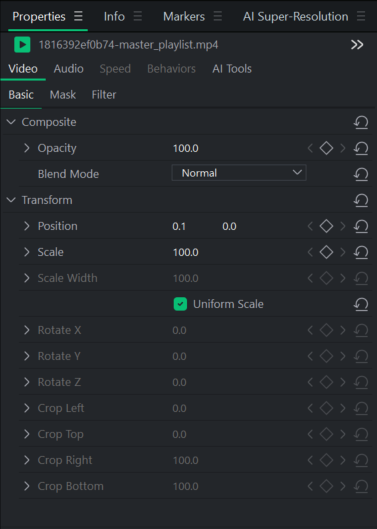Open the Properties panel hamburger menu
Image resolution: width=377 pixels, height=529 pixels.
point(78,16)
